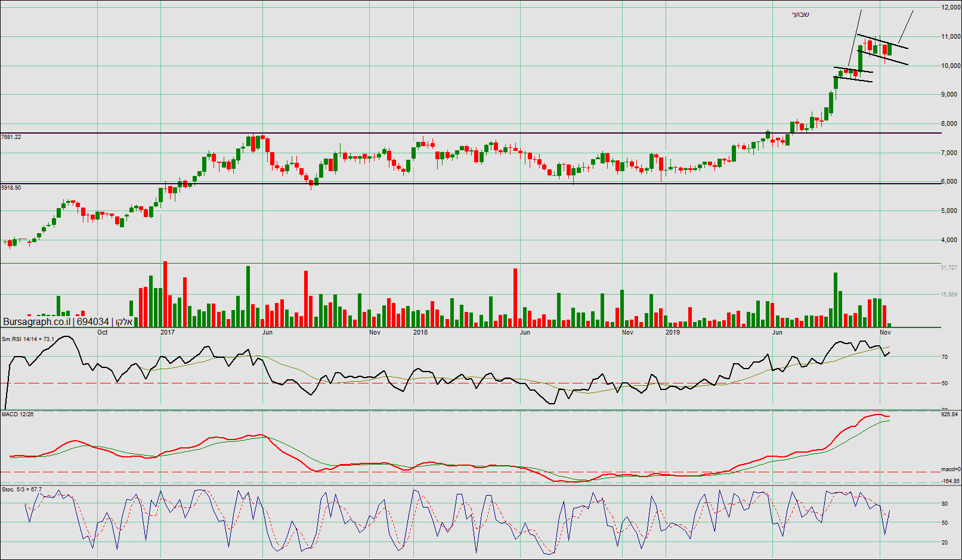Click the MACD 12/26 indicator title
Image resolution: width=962 pixels, height=560 pixels.
[18, 414]
